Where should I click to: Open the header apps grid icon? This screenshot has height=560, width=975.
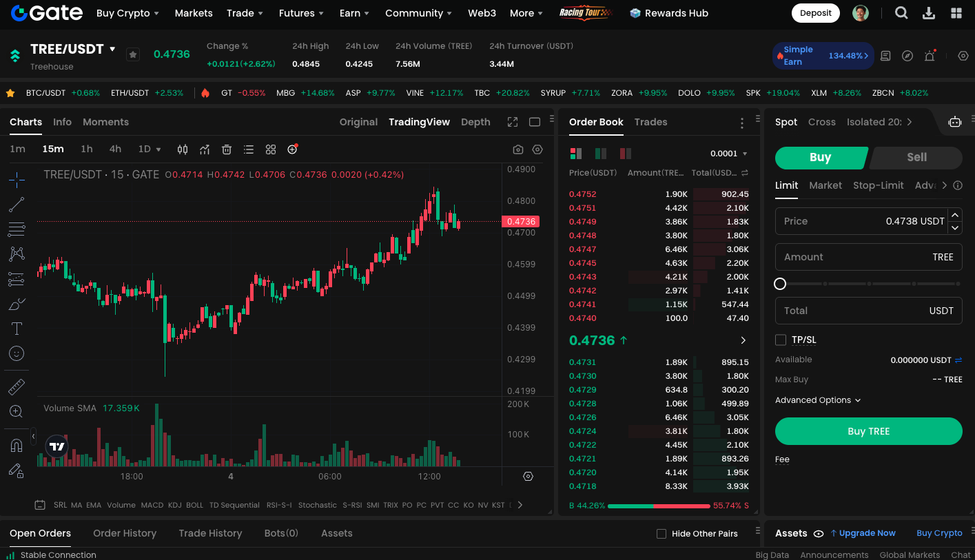click(956, 13)
